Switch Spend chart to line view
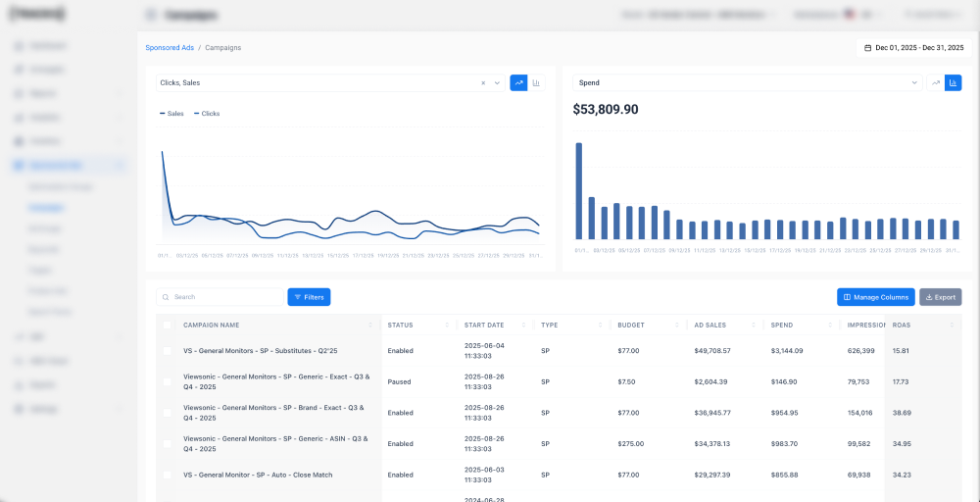This screenshot has width=980, height=502. (x=936, y=82)
